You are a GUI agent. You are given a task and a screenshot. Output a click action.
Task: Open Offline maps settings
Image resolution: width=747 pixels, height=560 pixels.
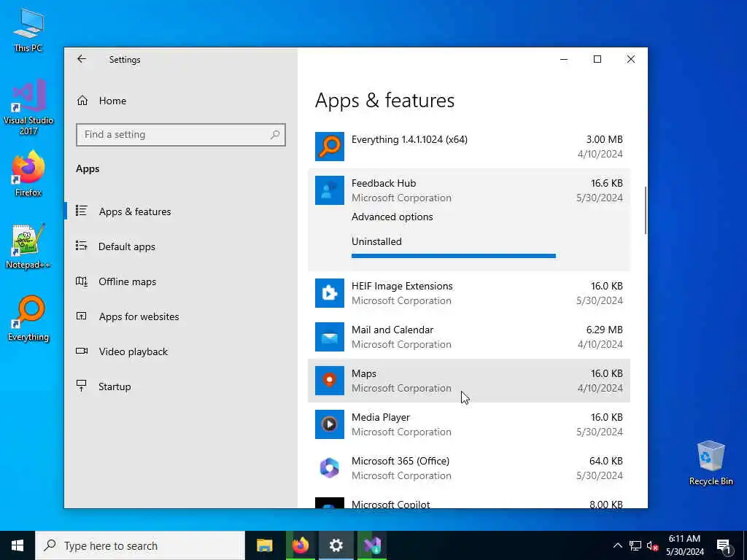click(x=127, y=281)
